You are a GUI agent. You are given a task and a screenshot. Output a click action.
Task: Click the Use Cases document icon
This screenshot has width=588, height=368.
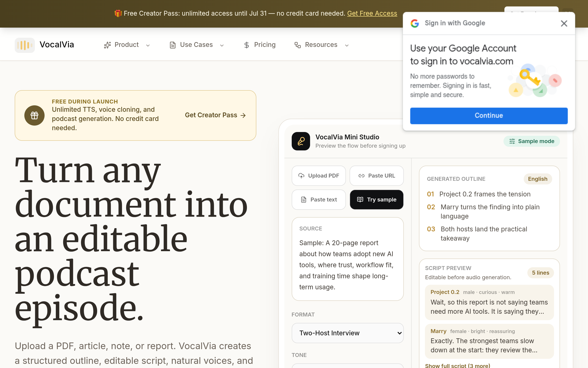pos(172,45)
